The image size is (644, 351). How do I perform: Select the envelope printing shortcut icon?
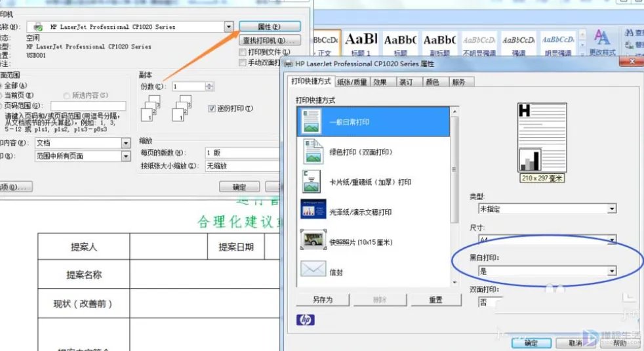313,269
